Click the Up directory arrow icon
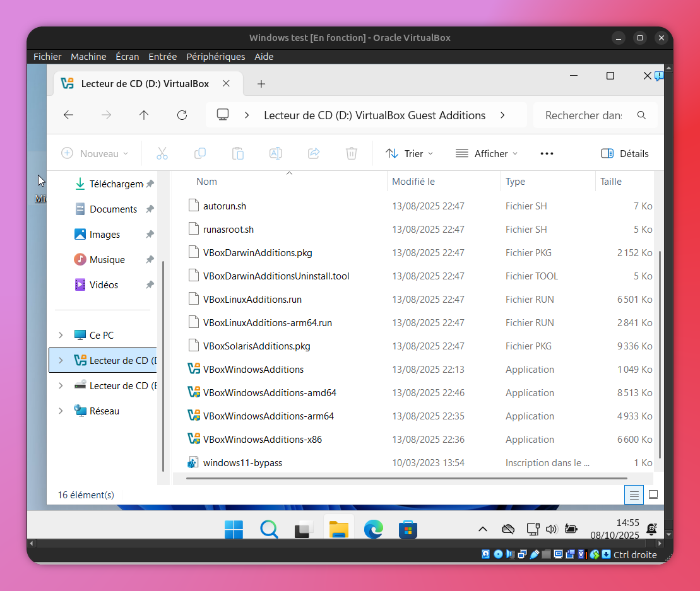The image size is (700, 591). point(144,115)
